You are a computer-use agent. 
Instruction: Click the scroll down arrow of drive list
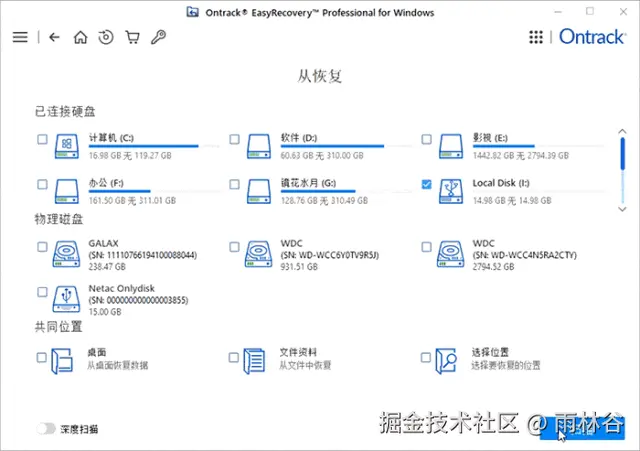(622, 209)
